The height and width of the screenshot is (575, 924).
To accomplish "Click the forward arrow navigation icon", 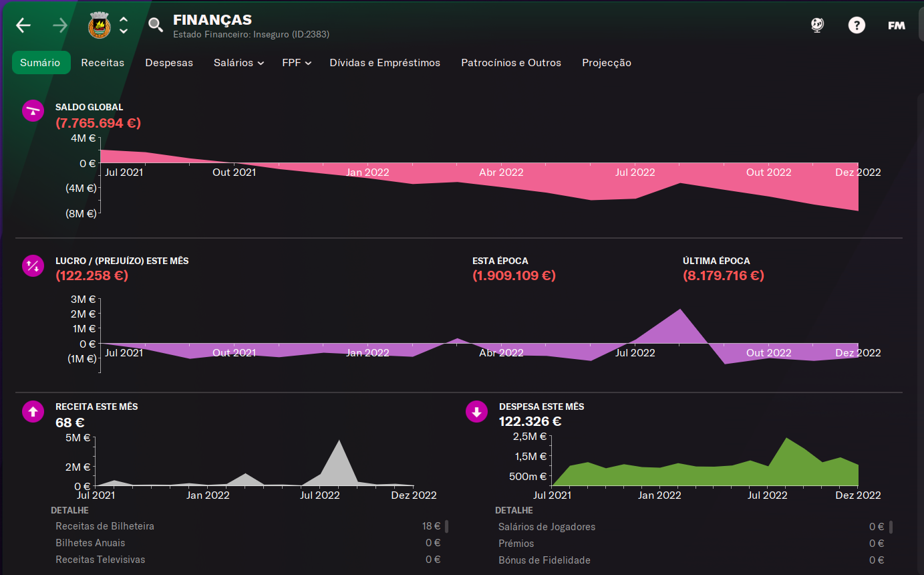I will click(x=60, y=25).
